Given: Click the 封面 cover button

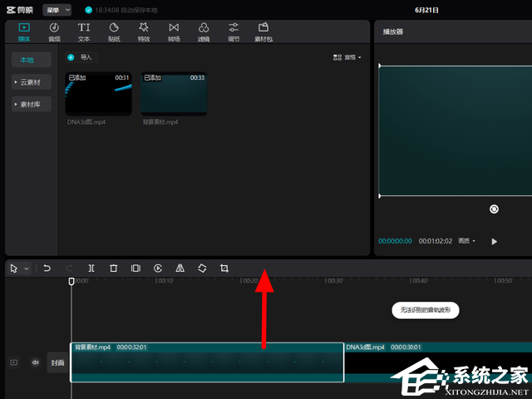Looking at the screenshot, I should point(57,362).
